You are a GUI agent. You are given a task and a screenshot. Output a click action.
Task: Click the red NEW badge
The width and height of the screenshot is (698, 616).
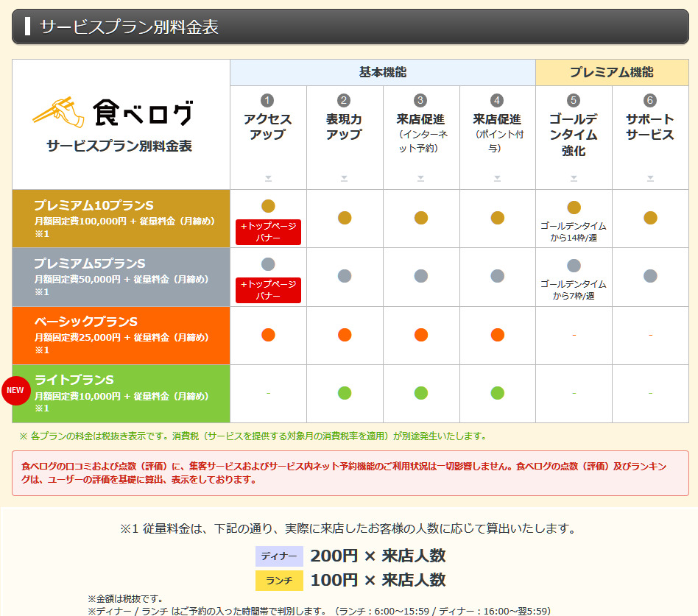click(x=16, y=390)
